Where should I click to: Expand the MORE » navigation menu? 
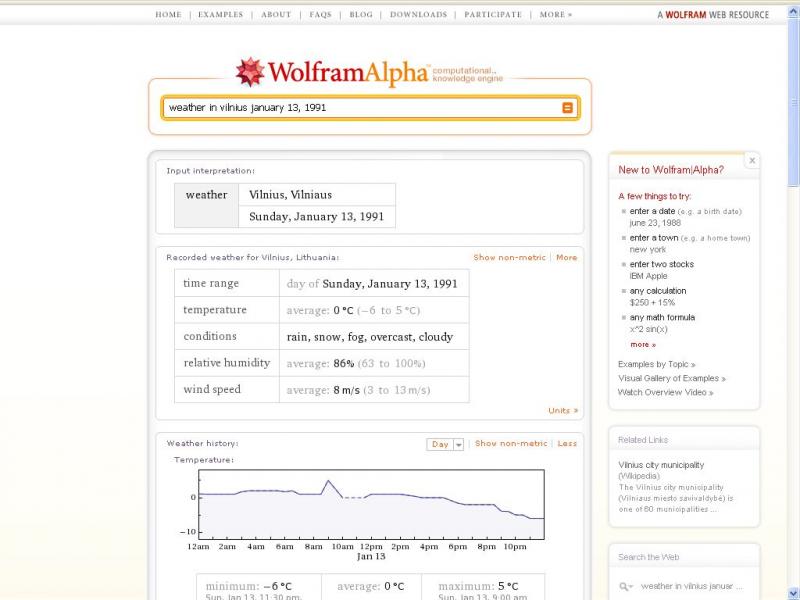tap(556, 15)
